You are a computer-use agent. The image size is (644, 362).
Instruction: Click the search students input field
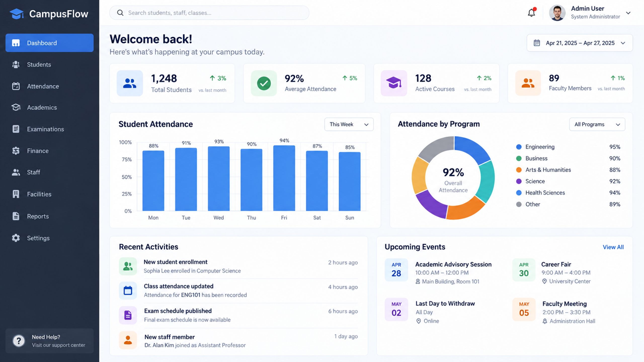[209, 13]
